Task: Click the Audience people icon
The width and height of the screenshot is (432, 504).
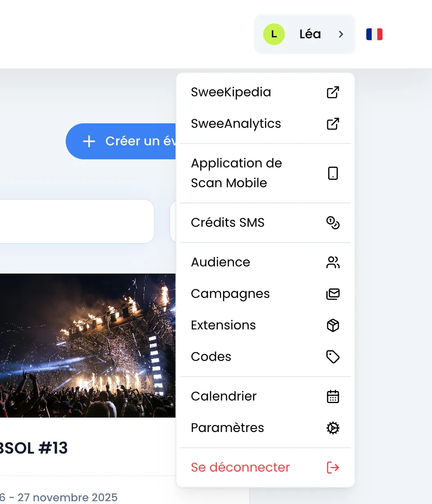Action: tap(333, 262)
